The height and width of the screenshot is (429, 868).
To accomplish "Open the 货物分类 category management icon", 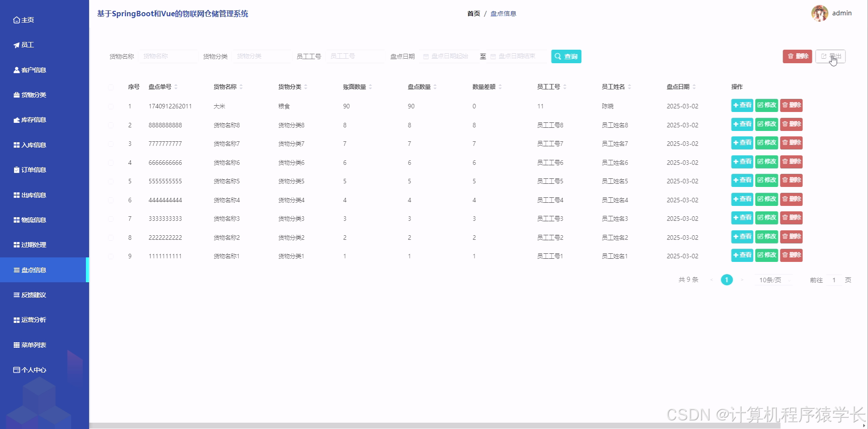I will 16,95.
